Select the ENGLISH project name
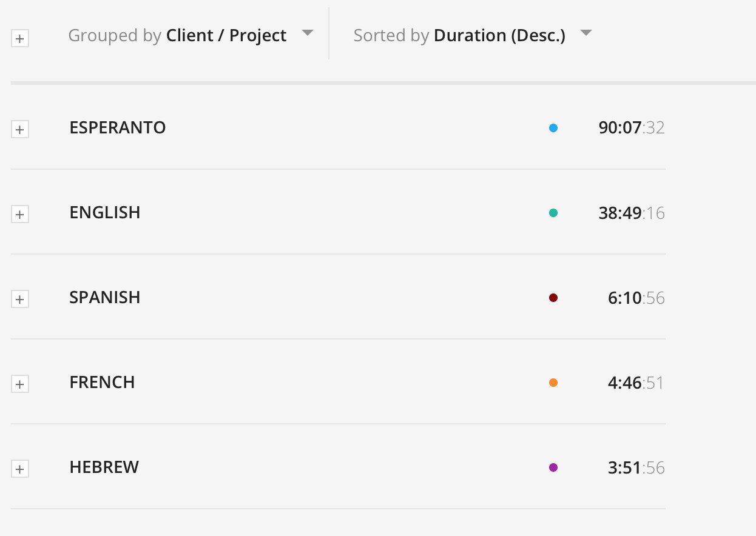Viewport: 756px width, 536px height. 105,213
